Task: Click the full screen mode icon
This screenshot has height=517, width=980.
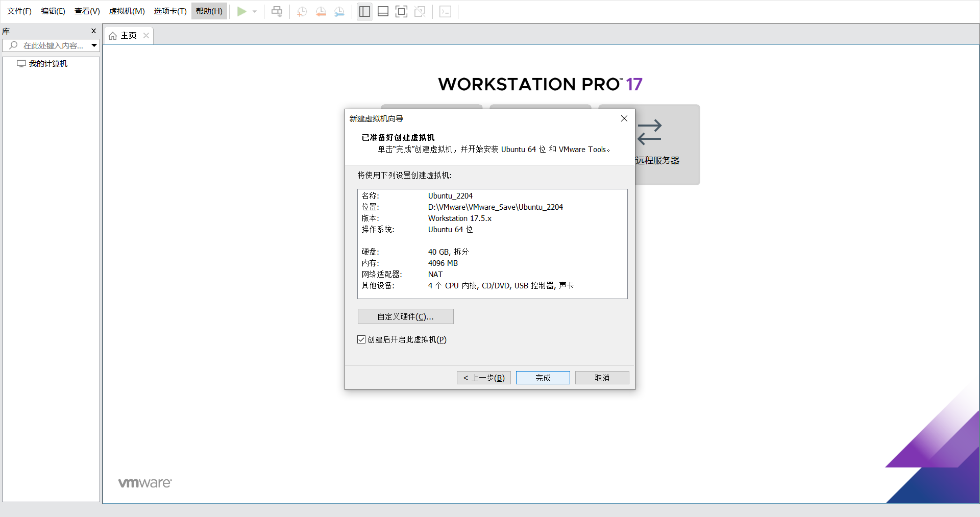Action: [x=401, y=11]
